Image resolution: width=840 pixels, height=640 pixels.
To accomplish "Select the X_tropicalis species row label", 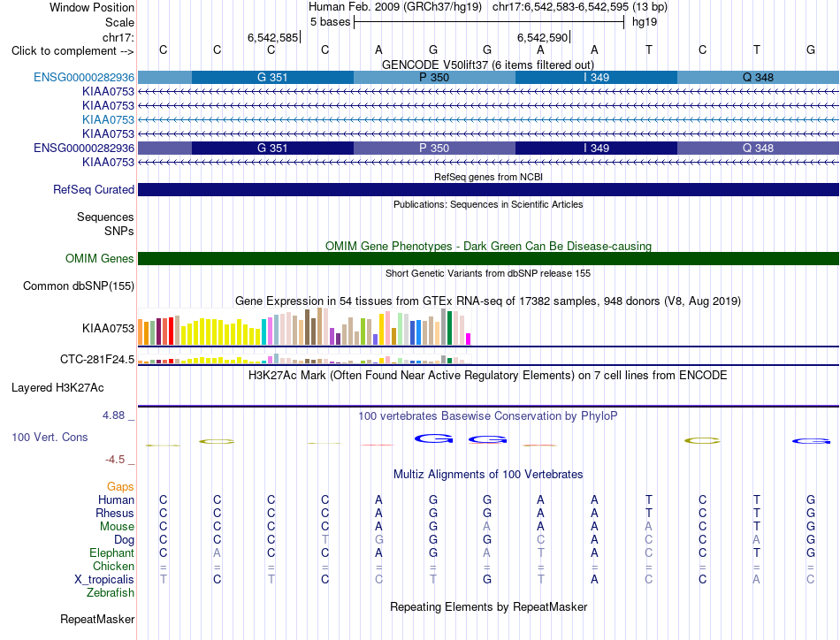I will 104,580.
